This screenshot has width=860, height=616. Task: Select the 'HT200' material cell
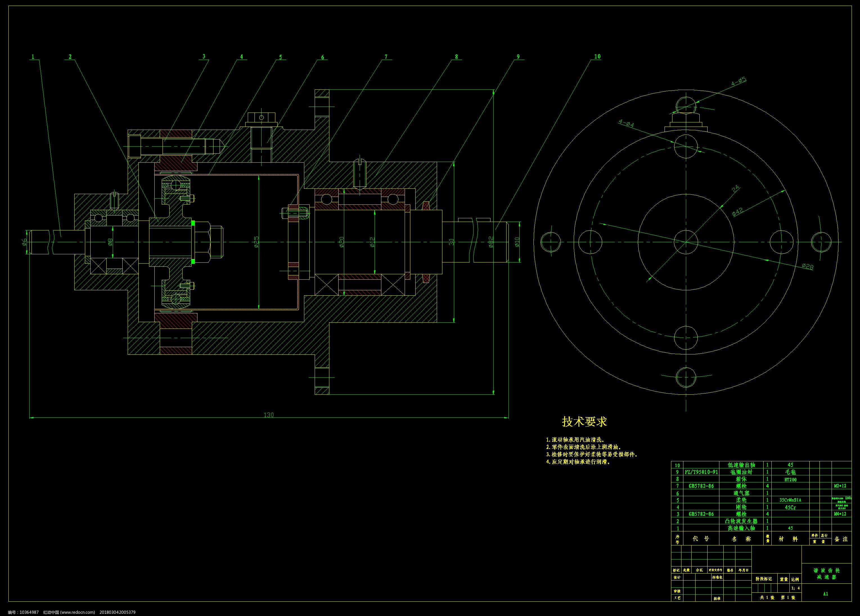point(790,480)
